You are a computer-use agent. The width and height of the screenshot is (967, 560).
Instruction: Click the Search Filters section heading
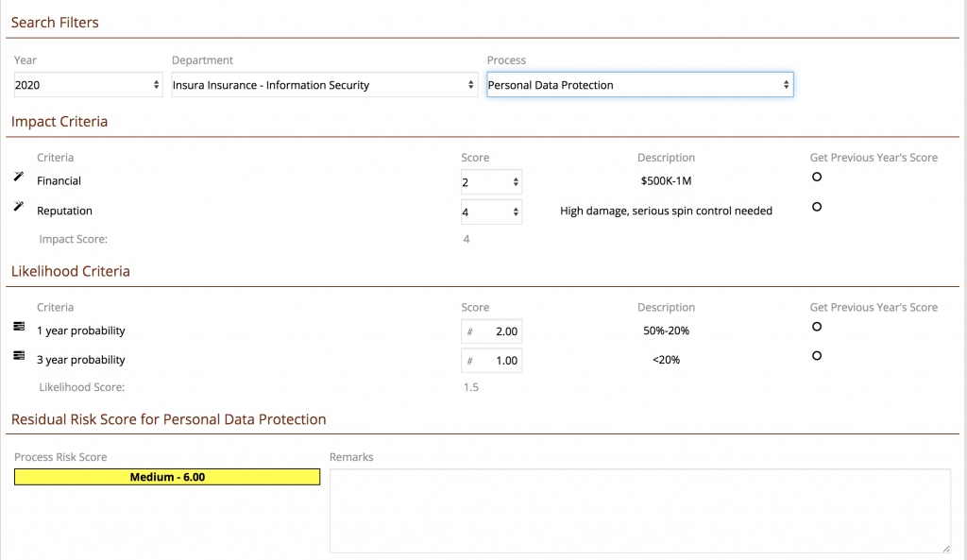[x=54, y=22]
